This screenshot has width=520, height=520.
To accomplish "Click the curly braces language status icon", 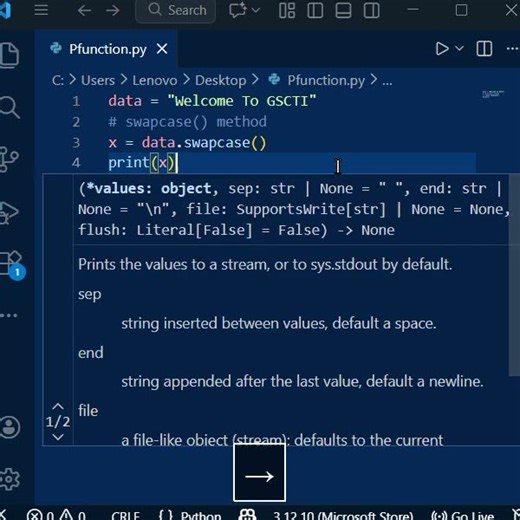I will 165,515.
